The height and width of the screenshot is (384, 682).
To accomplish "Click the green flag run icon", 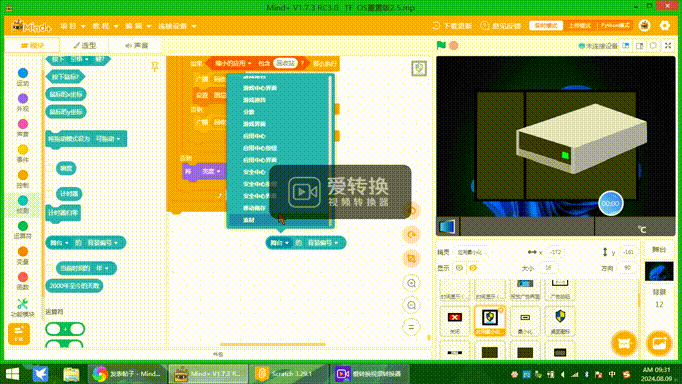I will point(441,45).
